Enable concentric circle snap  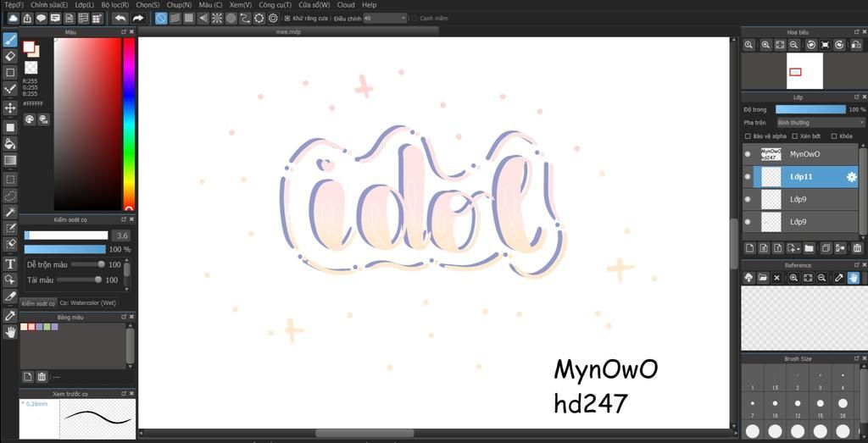[231, 19]
